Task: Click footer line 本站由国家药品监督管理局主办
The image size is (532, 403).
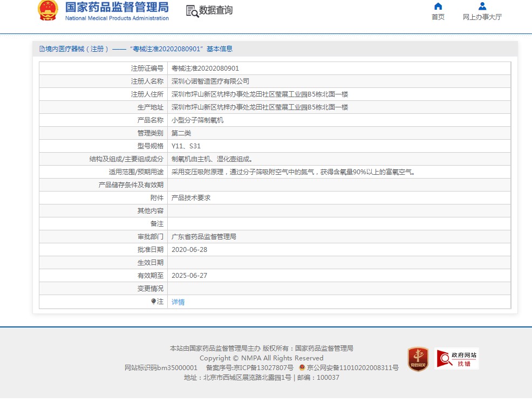Action: [x=215, y=349]
